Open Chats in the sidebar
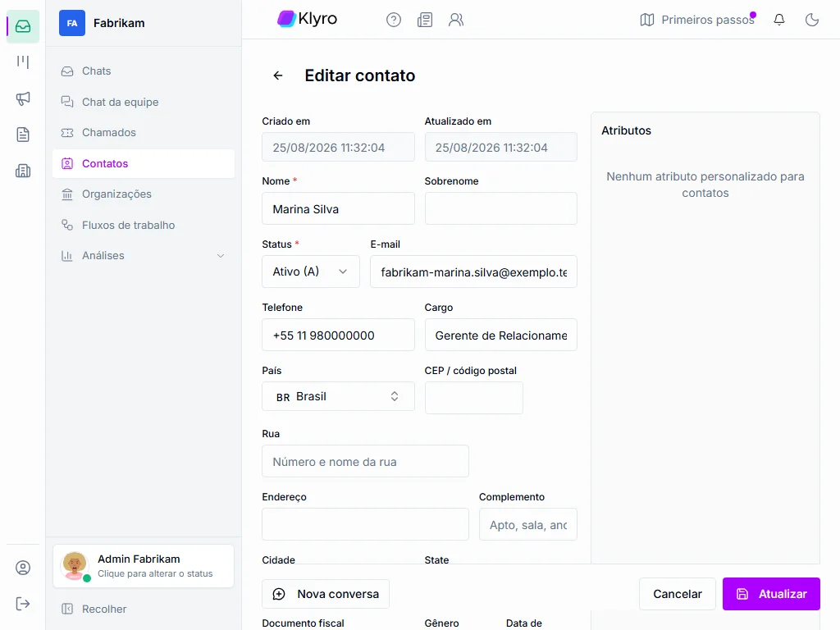The height and width of the screenshot is (630, 840). pos(144,71)
